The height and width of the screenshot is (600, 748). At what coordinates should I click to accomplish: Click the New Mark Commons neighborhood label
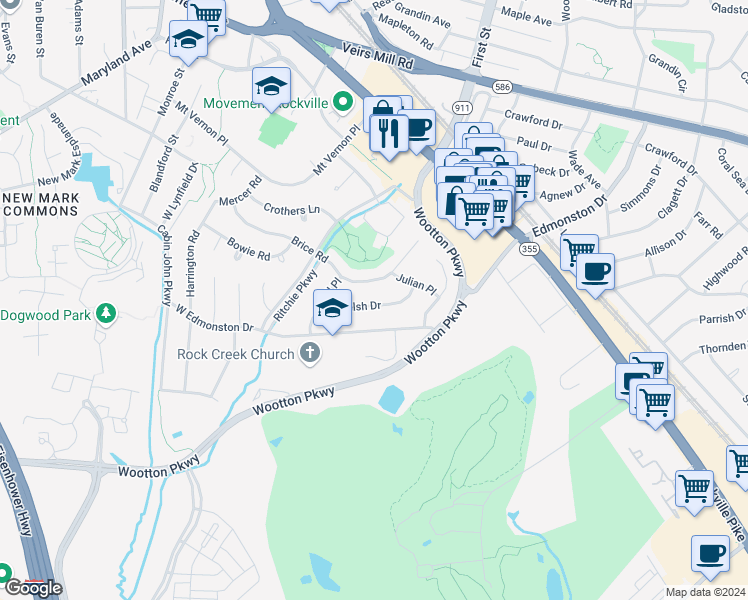click(40, 205)
